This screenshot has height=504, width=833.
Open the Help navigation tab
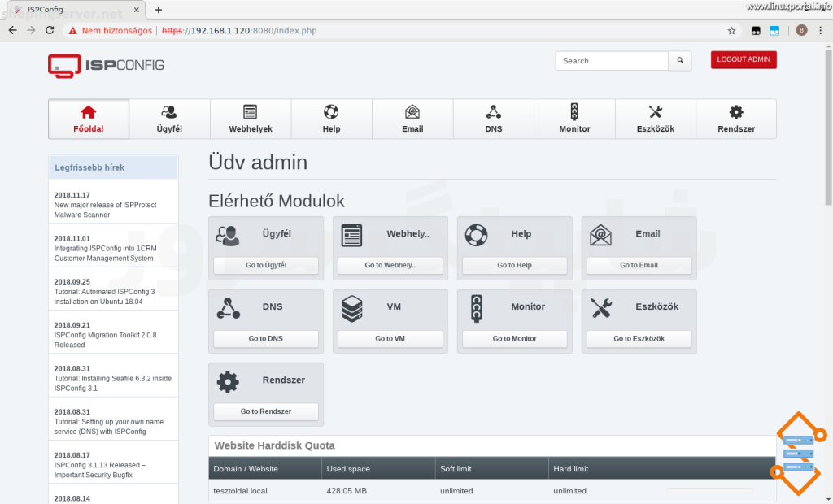[332, 119]
